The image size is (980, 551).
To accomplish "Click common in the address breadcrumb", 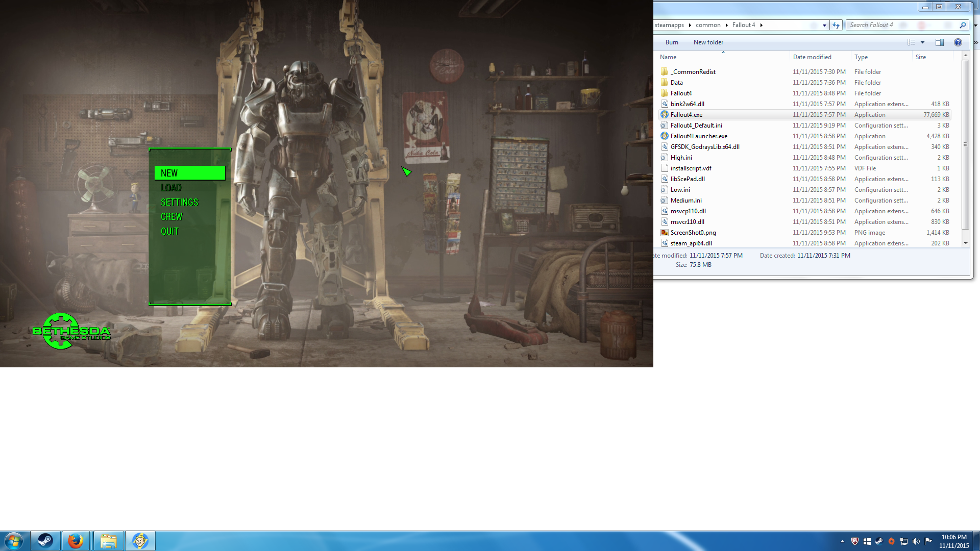I will (708, 25).
